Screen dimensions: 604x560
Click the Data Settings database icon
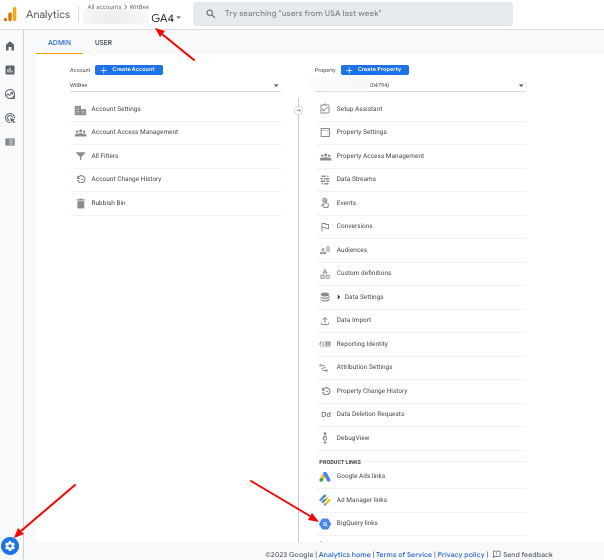pos(325,297)
